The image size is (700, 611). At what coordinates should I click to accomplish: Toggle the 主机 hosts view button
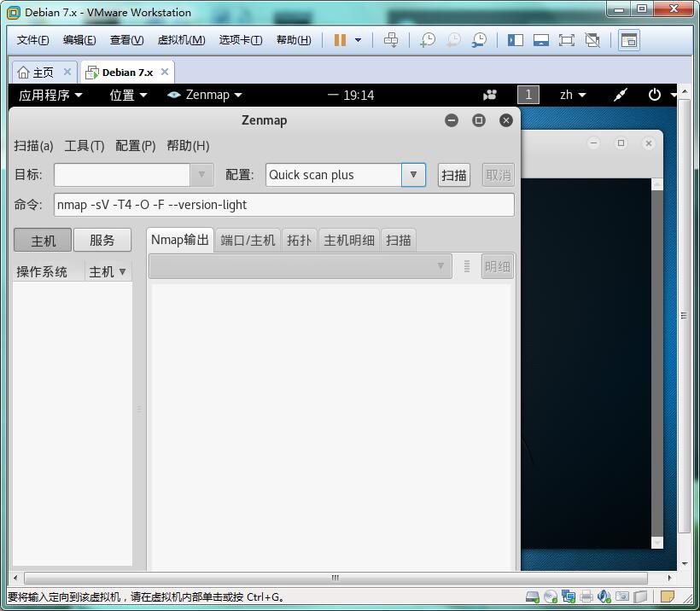pyautogui.click(x=43, y=241)
